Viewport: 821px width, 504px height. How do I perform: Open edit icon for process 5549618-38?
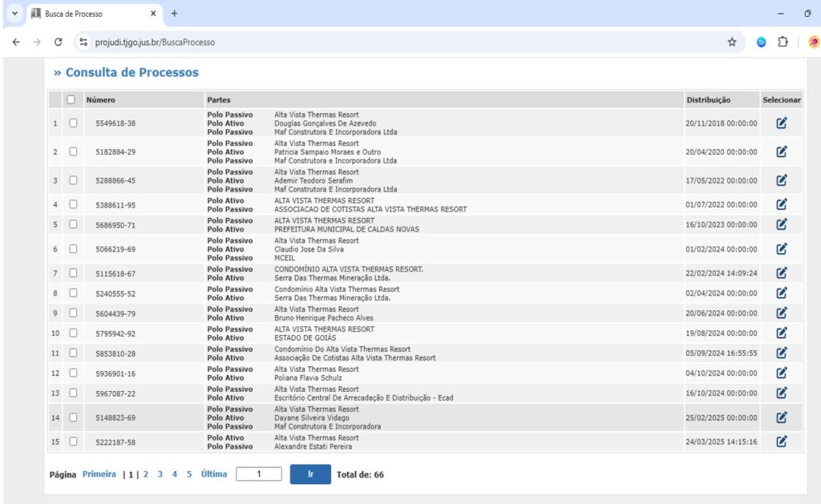tap(782, 123)
